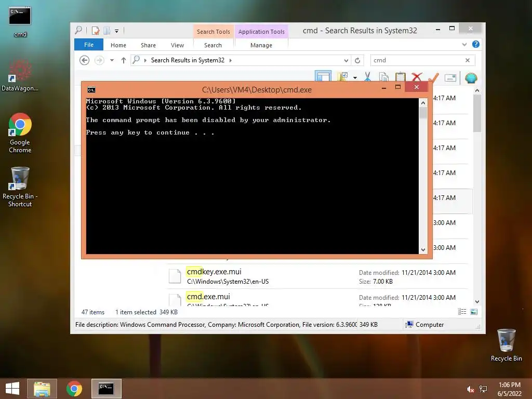Image resolution: width=532 pixels, height=399 pixels.
Task: Click the preview pane layout toolbar icon
Action: (323, 76)
